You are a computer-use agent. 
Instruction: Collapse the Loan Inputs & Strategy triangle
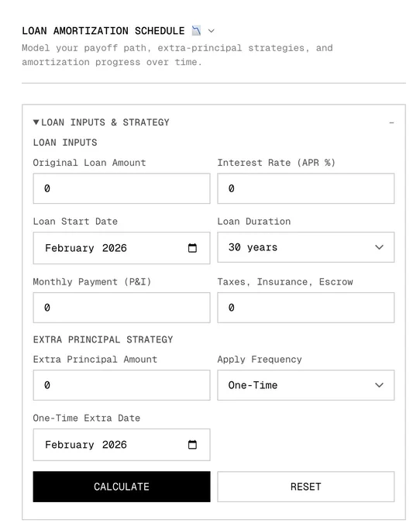tap(36, 122)
